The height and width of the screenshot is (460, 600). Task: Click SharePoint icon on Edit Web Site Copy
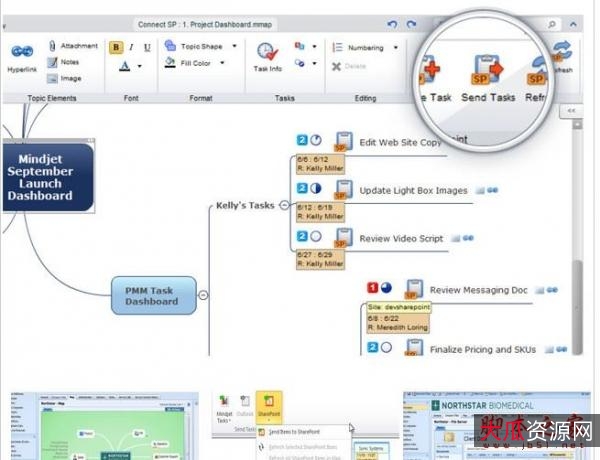pos(344,142)
